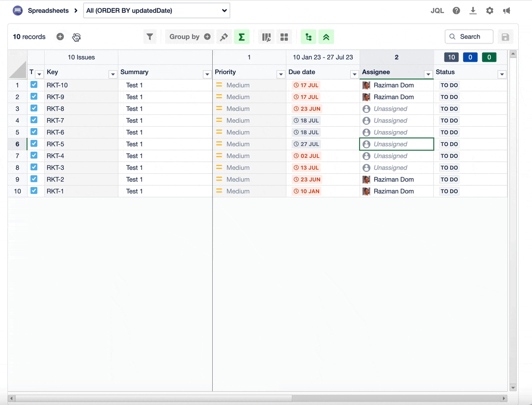Click the Group by button
The image size is (532, 405).
click(x=185, y=37)
